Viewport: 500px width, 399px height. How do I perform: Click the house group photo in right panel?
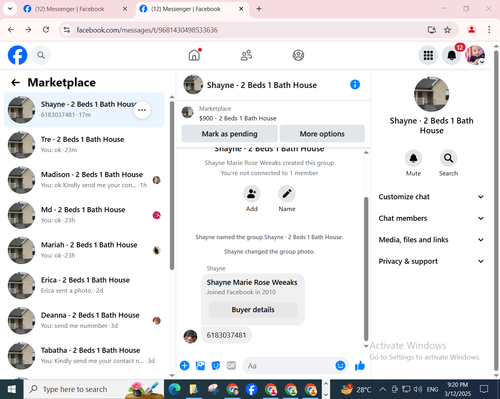pyautogui.click(x=431, y=94)
